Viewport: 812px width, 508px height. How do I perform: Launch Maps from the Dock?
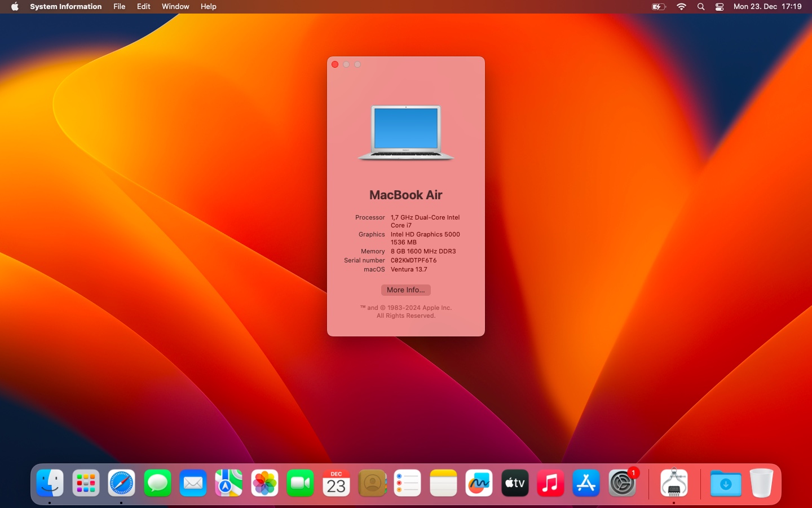(x=229, y=483)
